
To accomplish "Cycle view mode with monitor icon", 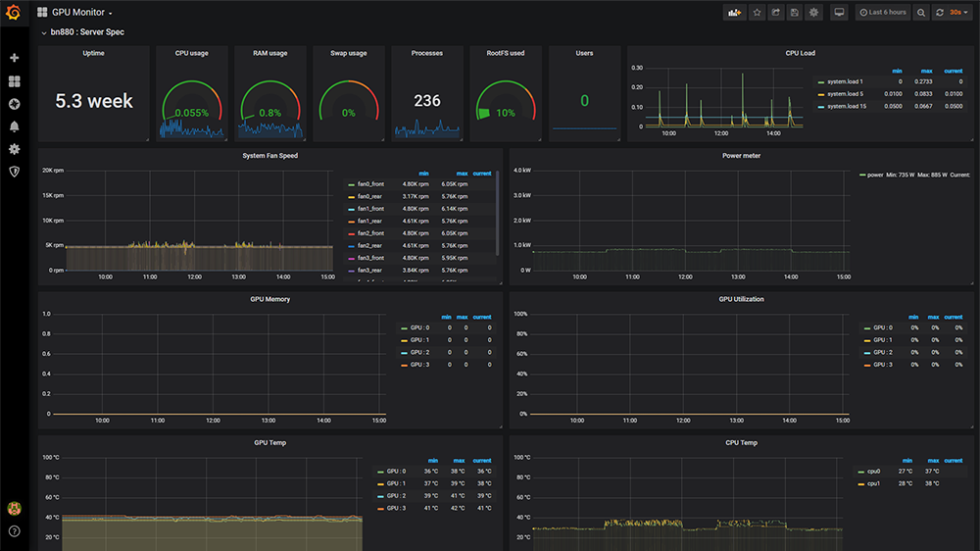I will click(839, 13).
